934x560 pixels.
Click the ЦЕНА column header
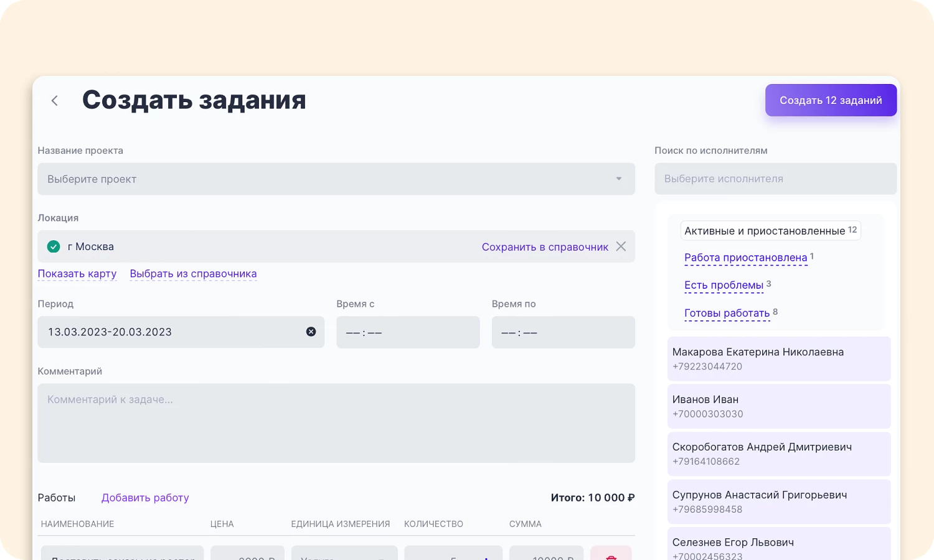point(222,524)
